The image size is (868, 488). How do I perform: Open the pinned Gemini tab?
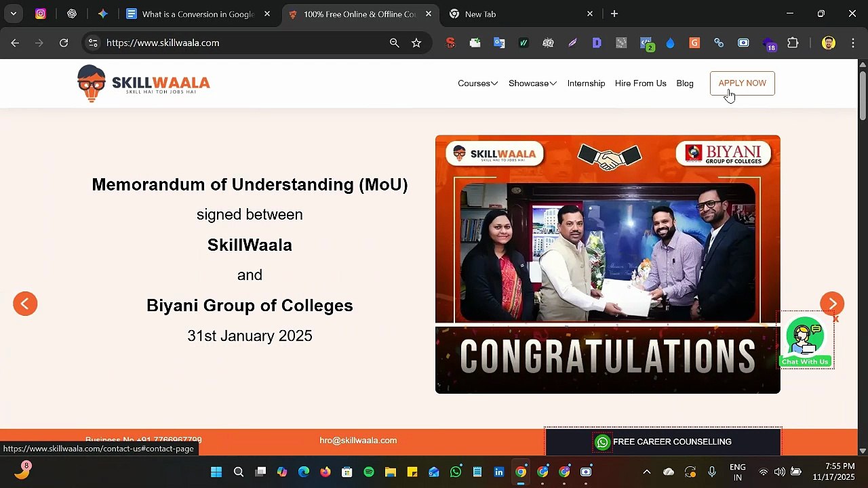(103, 14)
